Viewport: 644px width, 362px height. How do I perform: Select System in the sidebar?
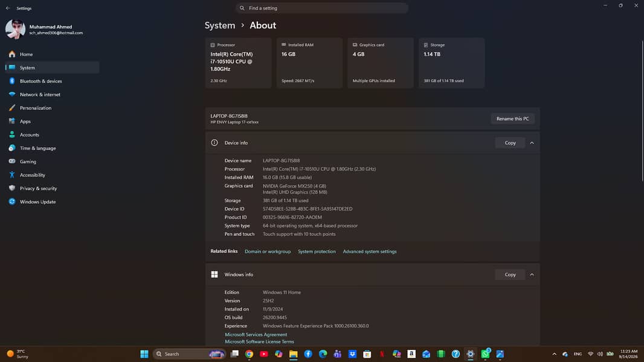(52, 68)
